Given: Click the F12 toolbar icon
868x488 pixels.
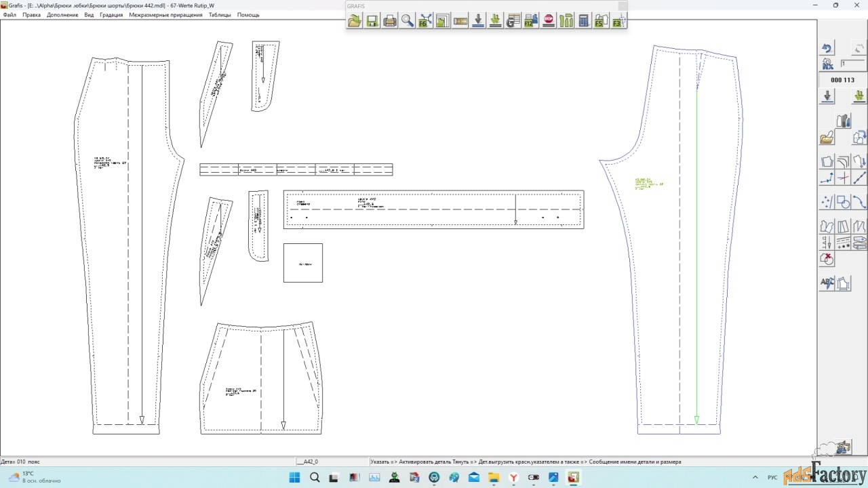Looking at the screenshot, I should coord(531,21).
